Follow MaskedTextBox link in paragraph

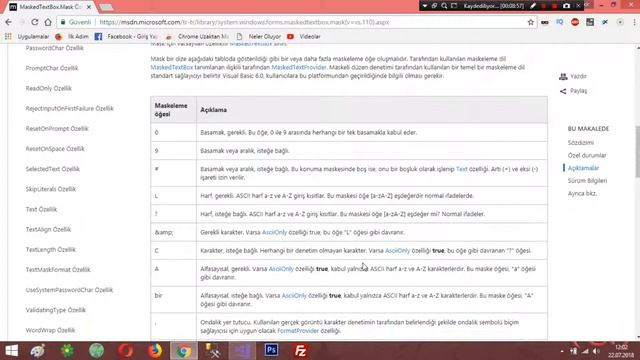point(171,67)
